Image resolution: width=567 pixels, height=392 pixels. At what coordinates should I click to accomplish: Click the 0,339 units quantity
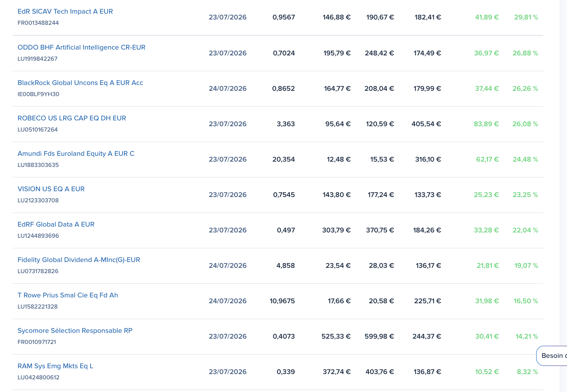click(x=286, y=372)
